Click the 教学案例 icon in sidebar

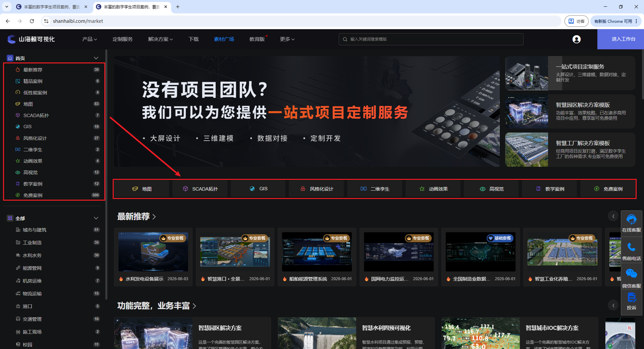[18, 184]
